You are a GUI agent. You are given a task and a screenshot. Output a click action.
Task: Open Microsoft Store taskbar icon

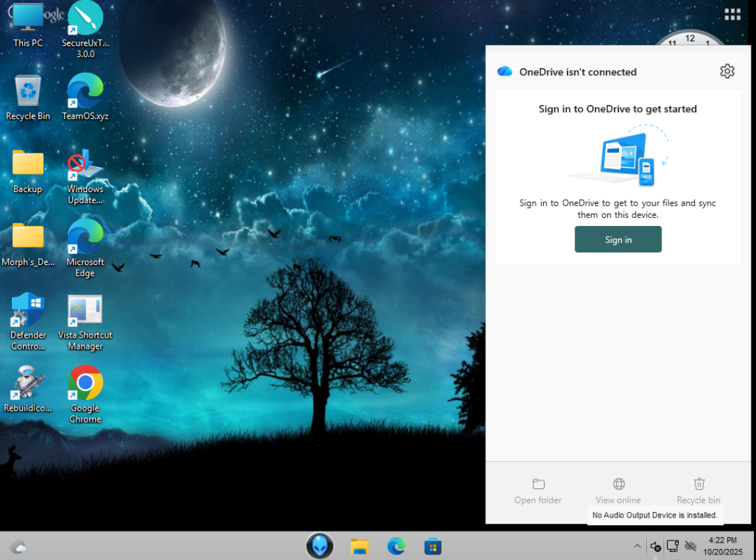tap(433, 547)
